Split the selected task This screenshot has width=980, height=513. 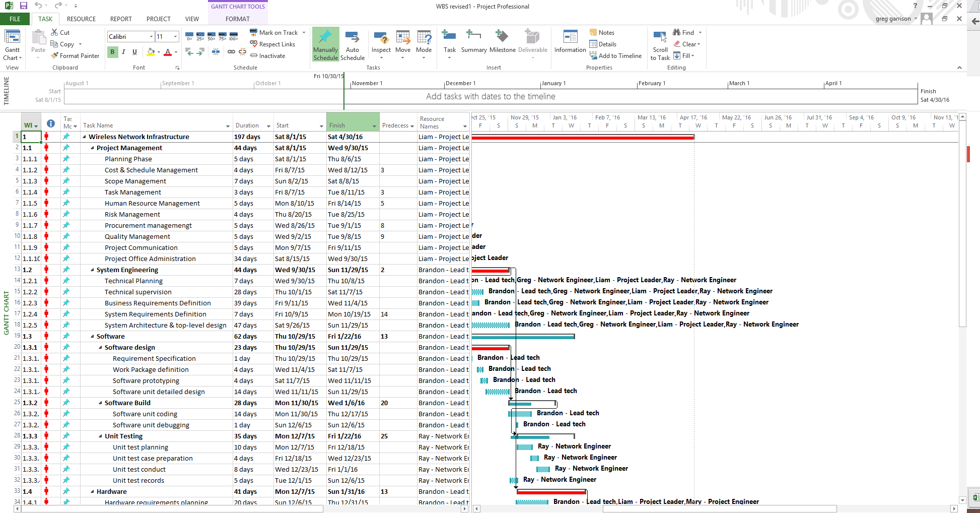216,51
